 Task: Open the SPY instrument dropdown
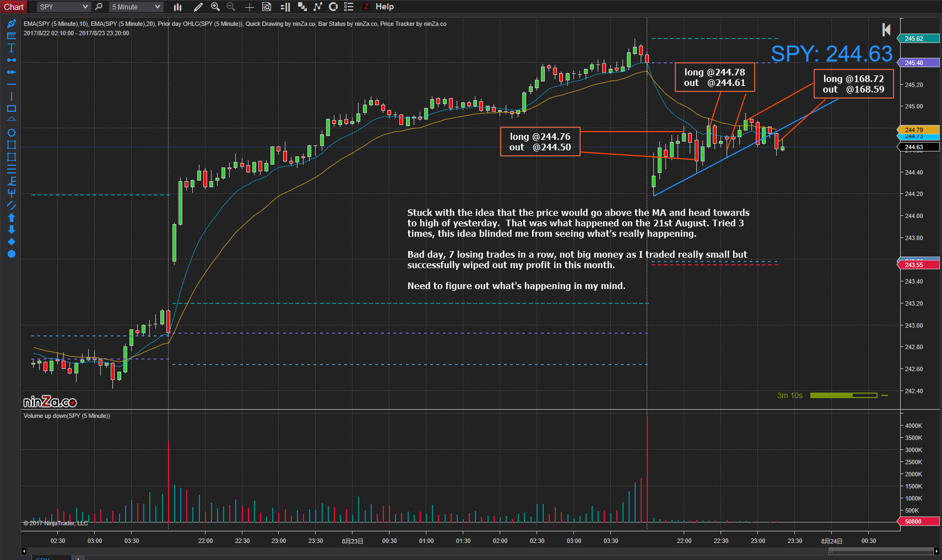pos(64,7)
